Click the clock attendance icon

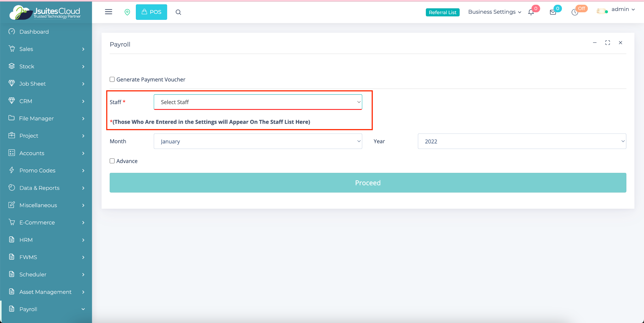[x=575, y=12]
